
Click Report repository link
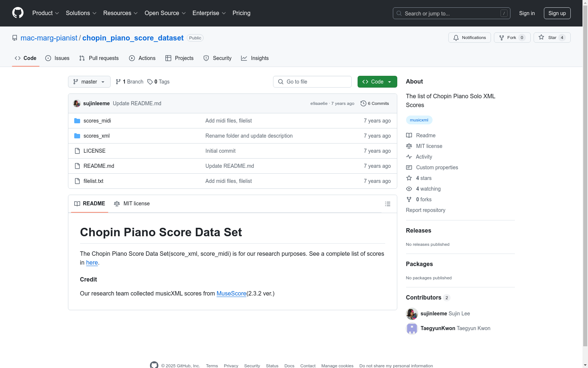pos(426,210)
